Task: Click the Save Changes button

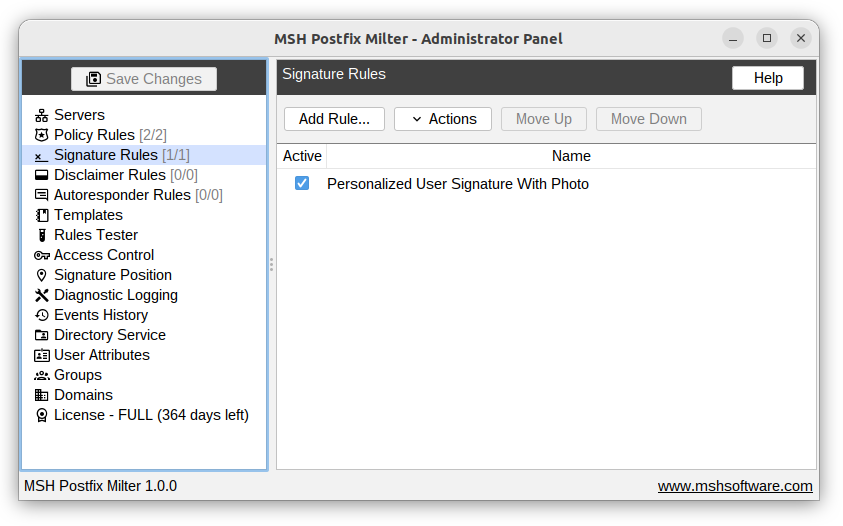Action: [144, 79]
